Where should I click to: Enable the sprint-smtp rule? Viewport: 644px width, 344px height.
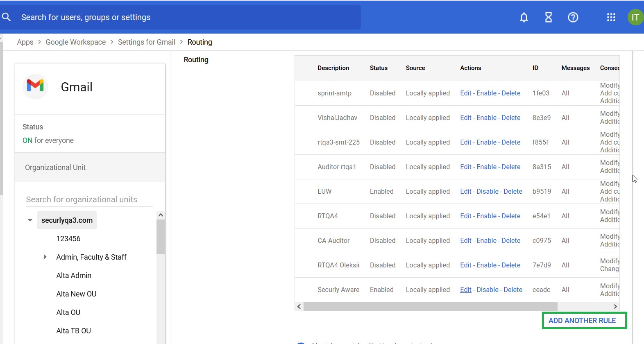point(487,93)
